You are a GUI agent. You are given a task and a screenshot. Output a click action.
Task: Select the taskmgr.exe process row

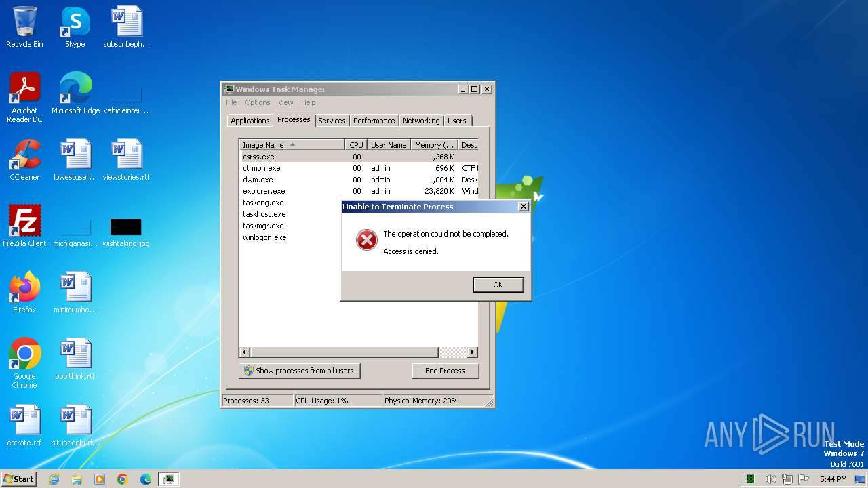coord(290,226)
